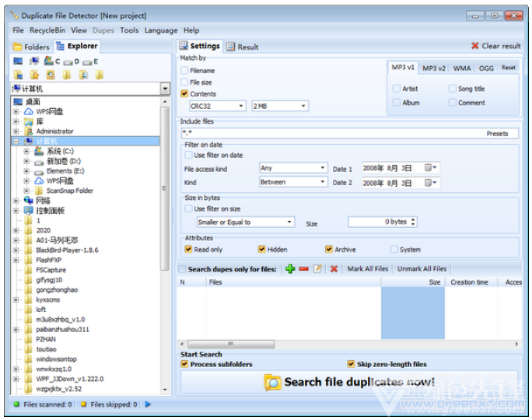This screenshot has width=532, height=420.
Task: Click the WPS cloud icon under 计算机
Action: pyautogui.click(x=40, y=180)
